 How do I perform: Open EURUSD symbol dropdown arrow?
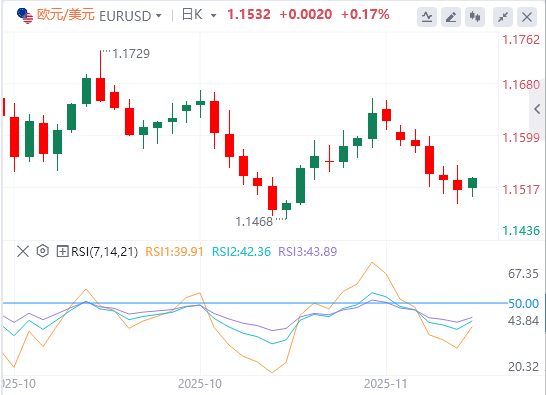point(159,16)
